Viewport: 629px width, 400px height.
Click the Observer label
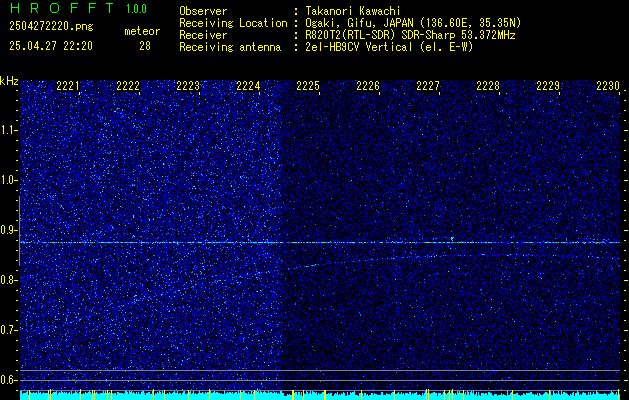pyautogui.click(x=203, y=11)
